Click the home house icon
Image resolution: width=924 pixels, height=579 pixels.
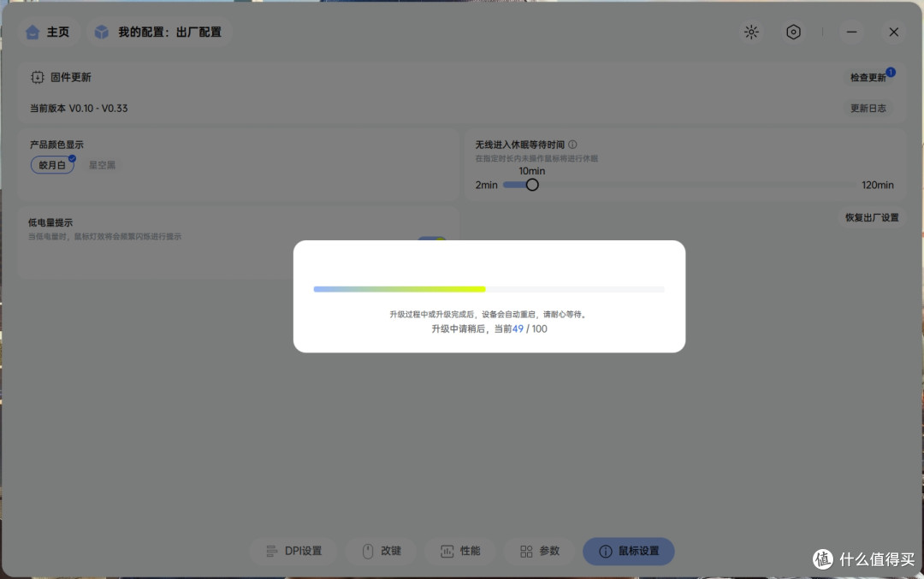tap(33, 32)
